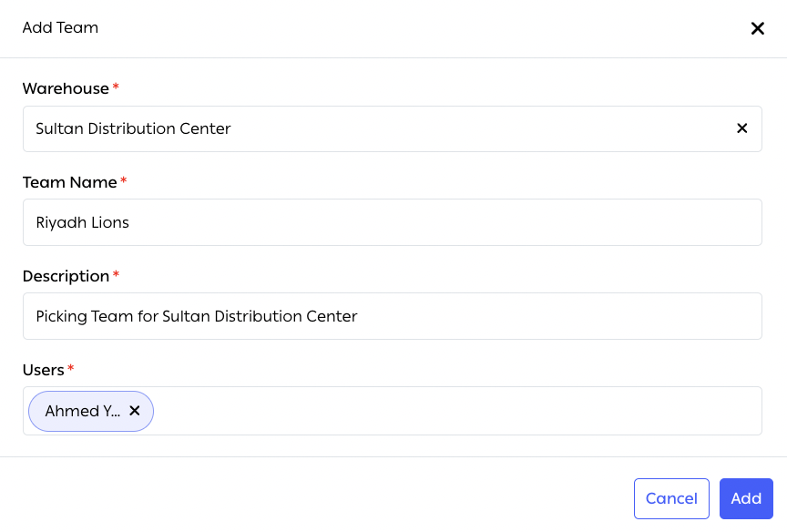Image resolution: width=787 pixels, height=532 pixels.
Task: Click the Team Name field label
Action: [69, 182]
